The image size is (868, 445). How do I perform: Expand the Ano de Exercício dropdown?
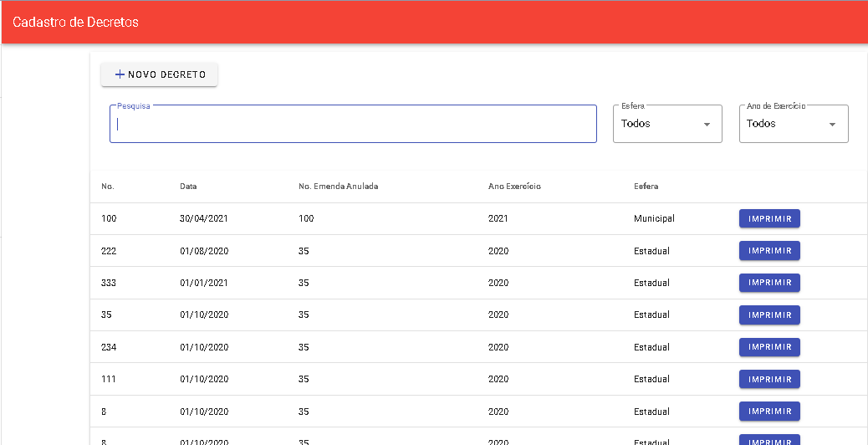coord(793,124)
